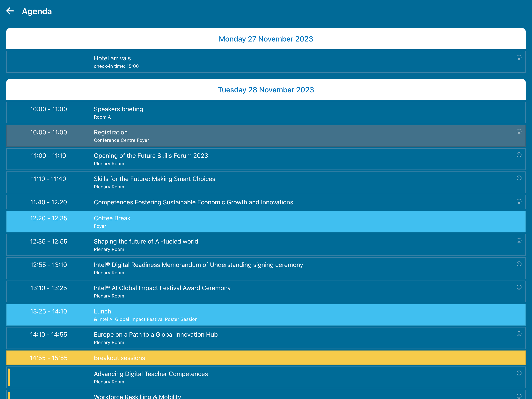Click the 10:00 - 11:00 time of Speakers briefing
532x399 pixels.
[x=48, y=109]
